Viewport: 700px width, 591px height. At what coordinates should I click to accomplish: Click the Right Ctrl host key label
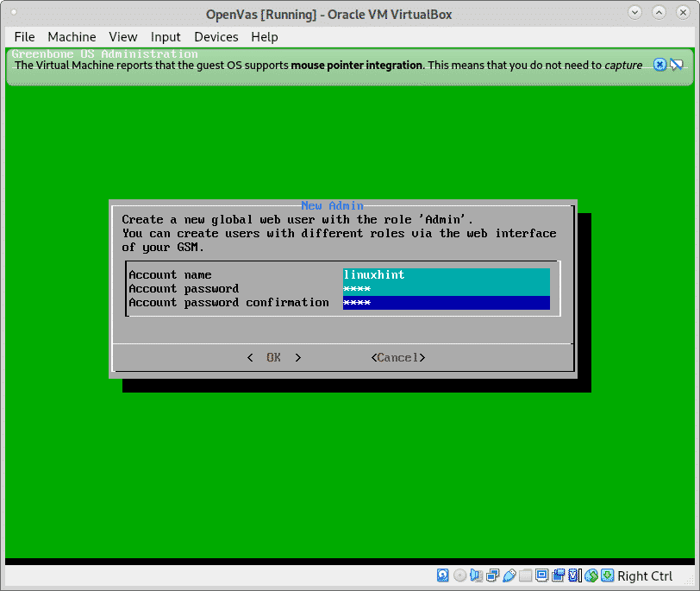[x=645, y=575]
